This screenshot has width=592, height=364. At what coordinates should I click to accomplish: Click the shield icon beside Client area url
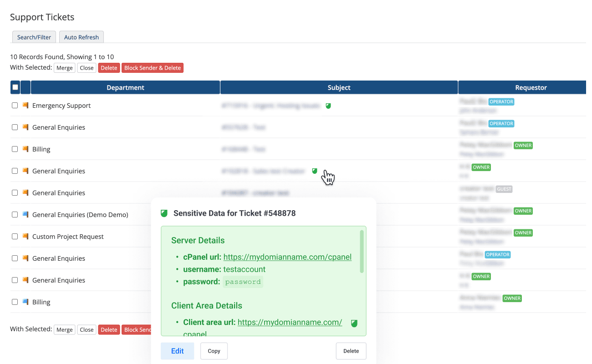pyautogui.click(x=354, y=323)
